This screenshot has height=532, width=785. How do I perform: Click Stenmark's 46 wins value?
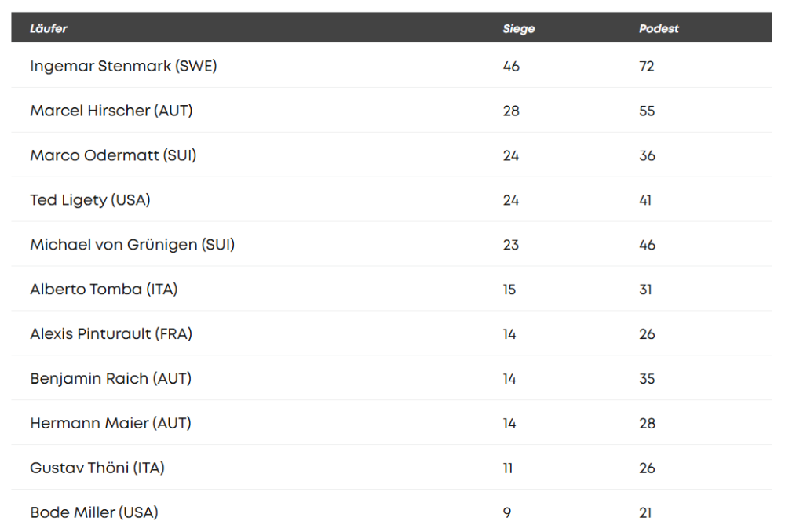[x=511, y=67]
